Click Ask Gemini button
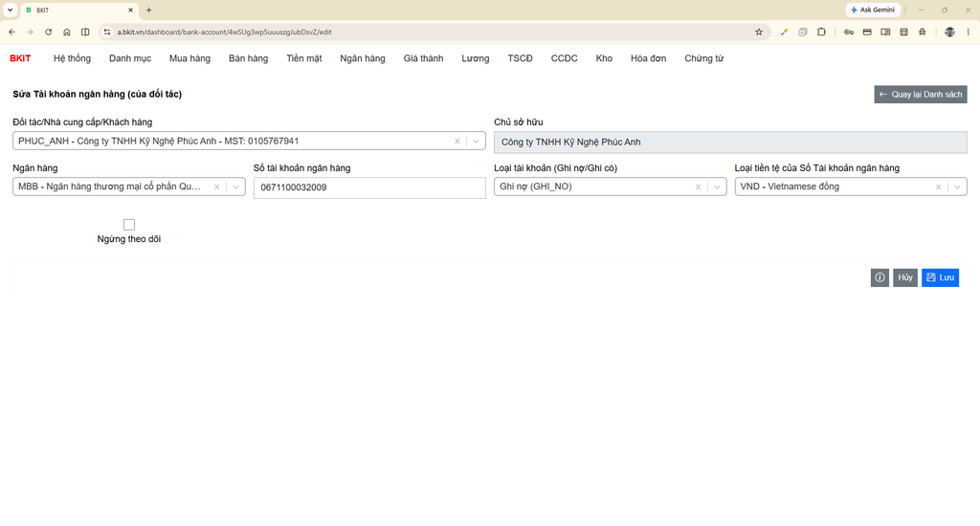Viewport: 980px width, 526px height. 873,10
